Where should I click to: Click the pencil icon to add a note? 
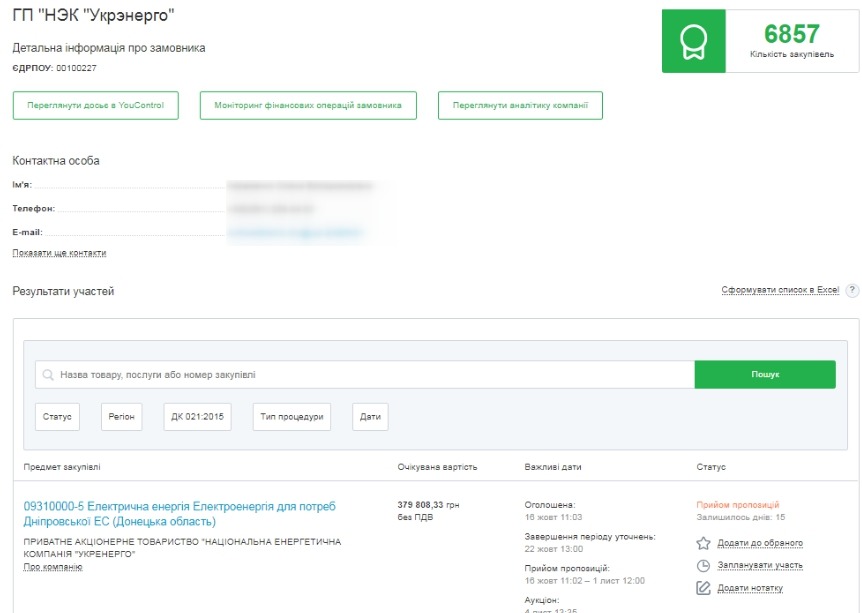[703, 587]
